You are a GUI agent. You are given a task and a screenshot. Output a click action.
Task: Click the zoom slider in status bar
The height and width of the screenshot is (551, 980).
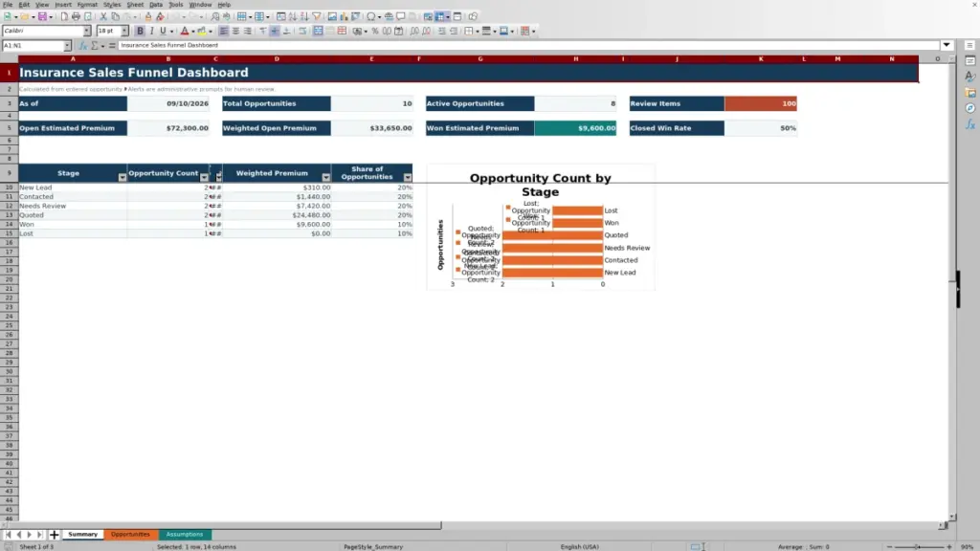pos(919,546)
